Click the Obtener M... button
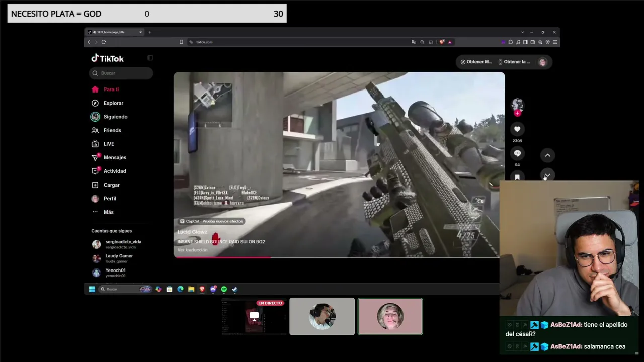The width and height of the screenshot is (644, 362). [x=476, y=62]
